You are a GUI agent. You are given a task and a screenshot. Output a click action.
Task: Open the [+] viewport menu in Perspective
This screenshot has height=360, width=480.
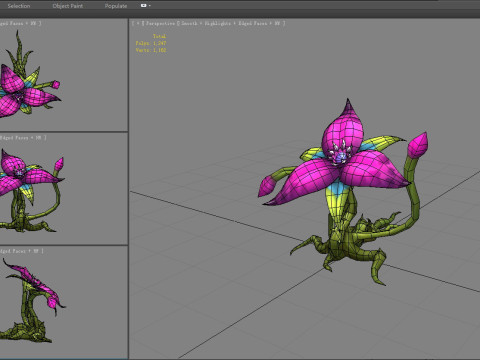[x=138, y=23]
